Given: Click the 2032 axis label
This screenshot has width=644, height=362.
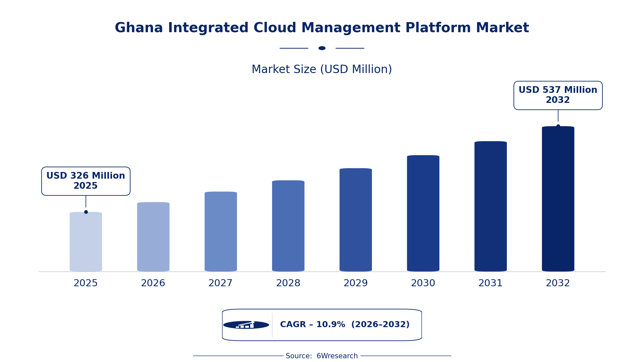Looking at the screenshot, I should (x=558, y=283).
